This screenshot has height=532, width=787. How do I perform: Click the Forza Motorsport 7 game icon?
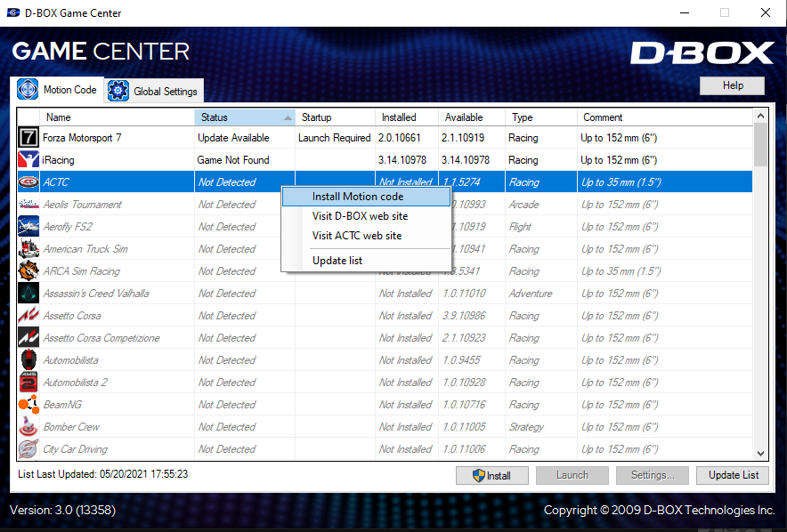[x=28, y=137]
